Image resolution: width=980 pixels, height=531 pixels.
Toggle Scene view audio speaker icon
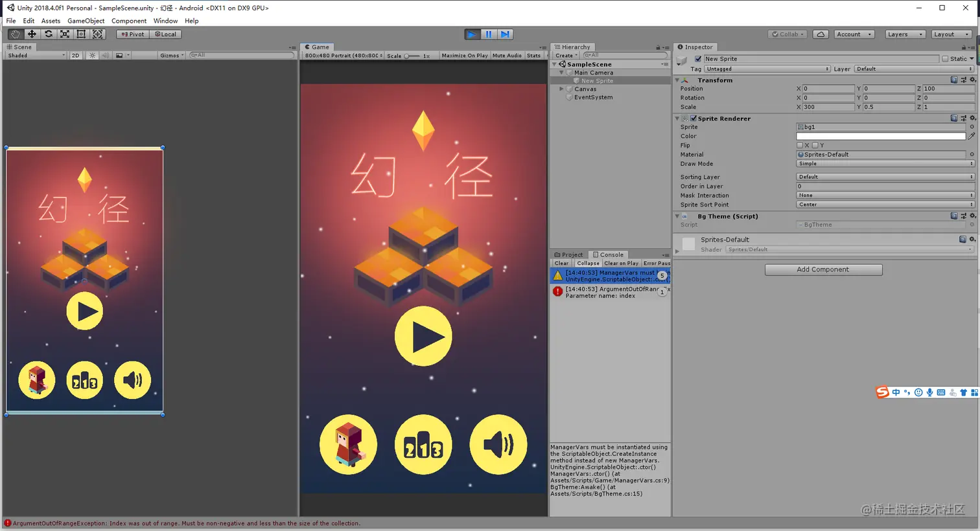point(105,56)
